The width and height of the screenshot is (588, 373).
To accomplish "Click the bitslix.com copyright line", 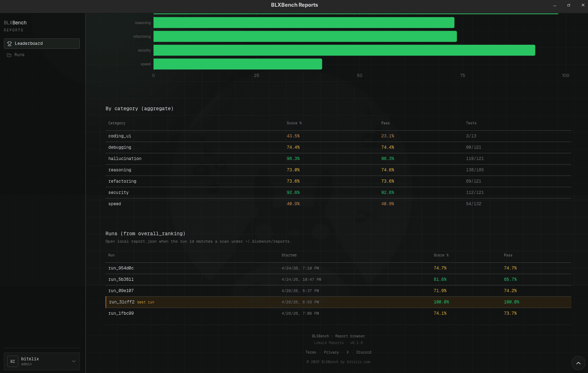I will 338,362.
